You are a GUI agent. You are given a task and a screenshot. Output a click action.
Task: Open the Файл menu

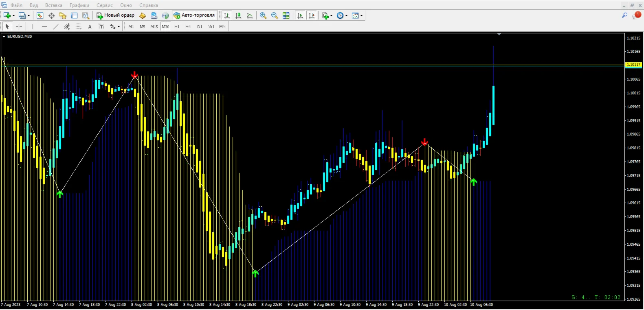(16, 5)
